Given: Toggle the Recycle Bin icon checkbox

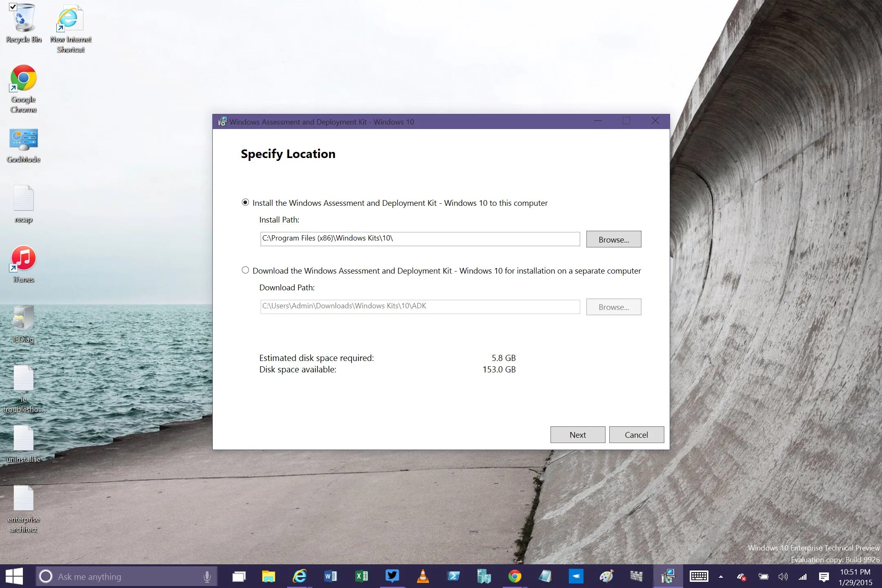Looking at the screenshot, I should 13,7.
